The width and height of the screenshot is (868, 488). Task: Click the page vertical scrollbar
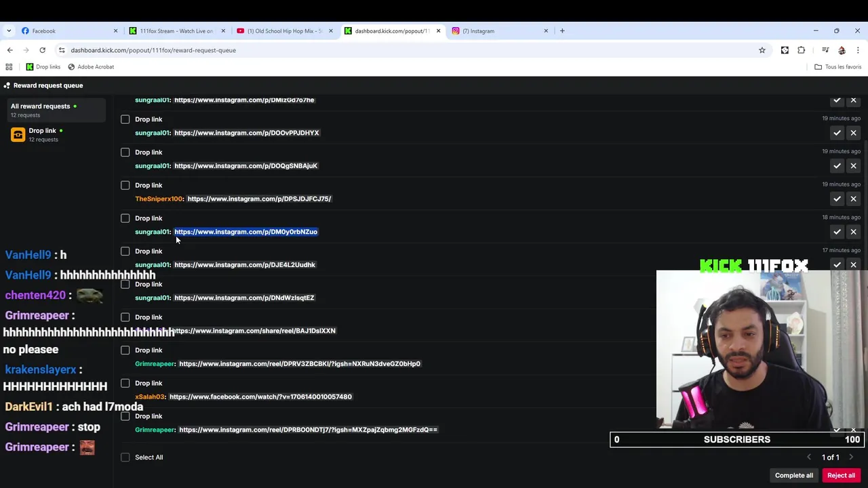point(865,203)
